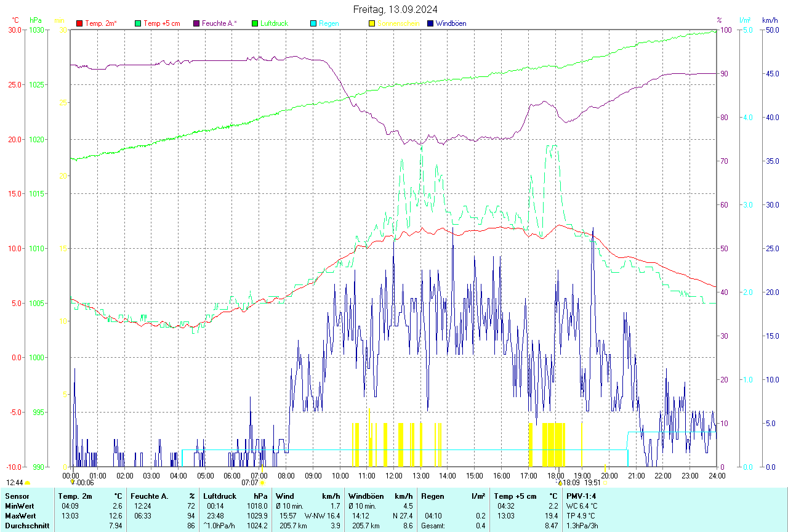
Task: Click the Sensor header in the table
Action: pos(16,496)
